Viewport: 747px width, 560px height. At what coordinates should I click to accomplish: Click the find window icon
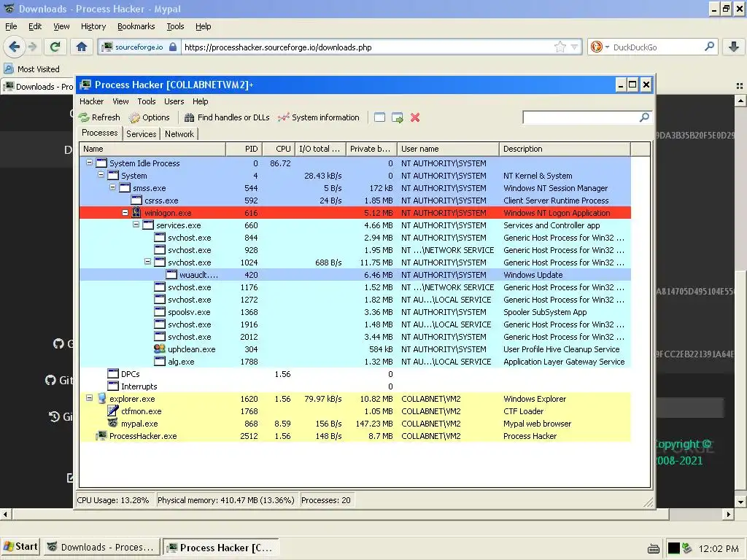379,117
